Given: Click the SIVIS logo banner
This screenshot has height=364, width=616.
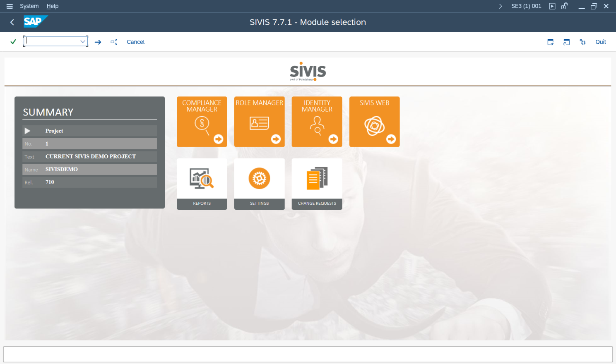Looking at the screenshot, I should click(308, 72).
